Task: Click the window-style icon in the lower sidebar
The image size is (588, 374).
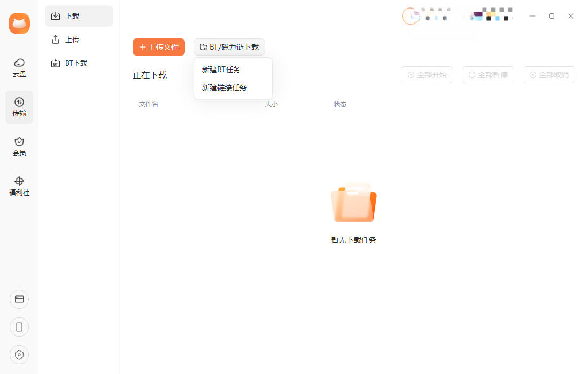Action: pos(19,299)
